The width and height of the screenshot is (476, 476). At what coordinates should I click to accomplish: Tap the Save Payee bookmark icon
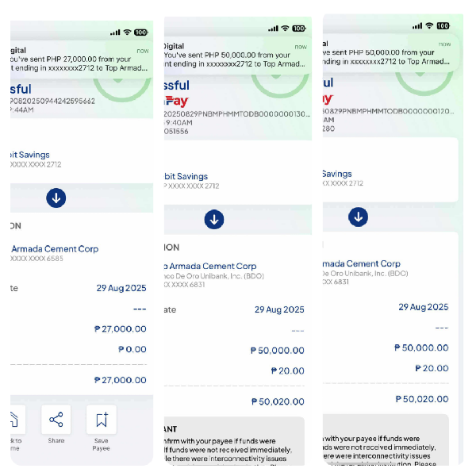point(102,420)
